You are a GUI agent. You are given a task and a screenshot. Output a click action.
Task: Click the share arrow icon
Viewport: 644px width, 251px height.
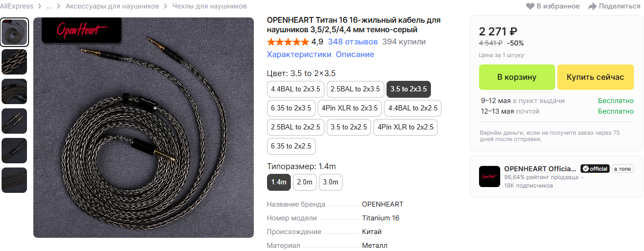click(x=592, y=6)
